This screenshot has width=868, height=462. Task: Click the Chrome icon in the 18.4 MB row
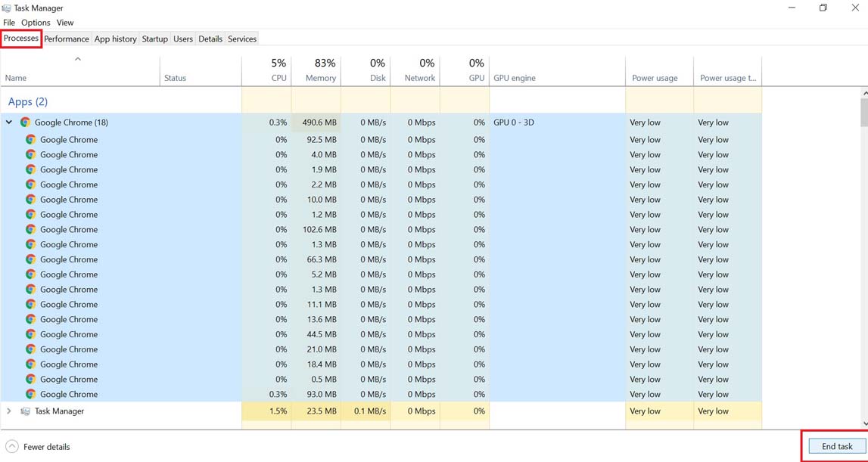pos(30,364)
